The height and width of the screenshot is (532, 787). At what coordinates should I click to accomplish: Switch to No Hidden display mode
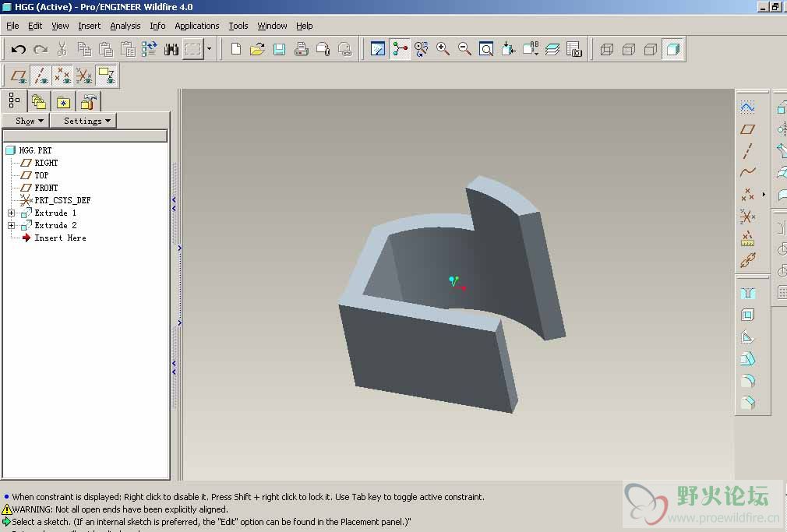[x=651, y=49]
